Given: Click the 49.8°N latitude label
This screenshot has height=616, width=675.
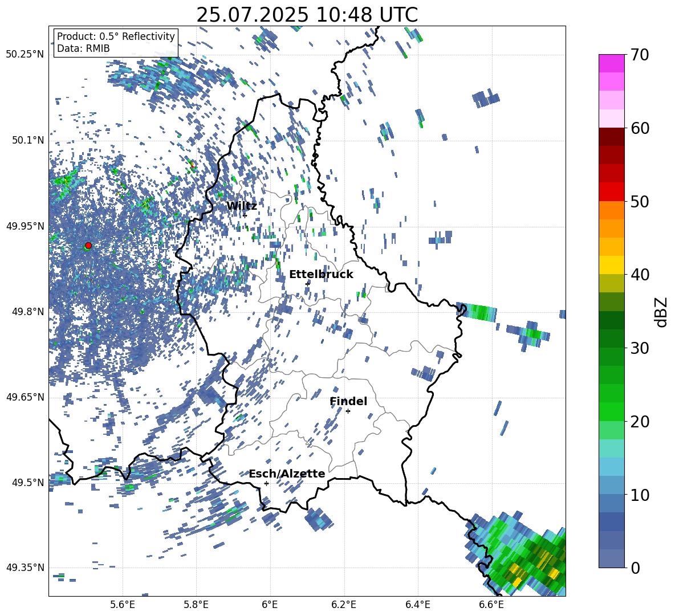Looking at the screenshot, I should 27,312.
